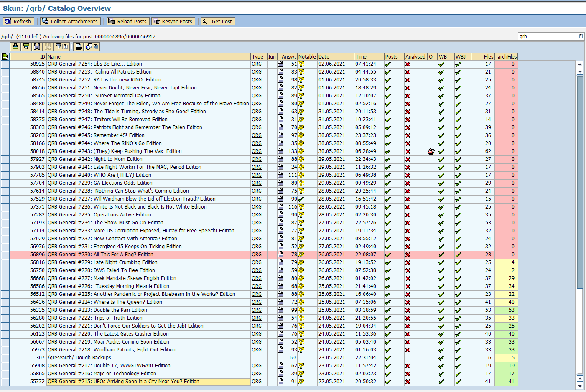Click the Get Post button
This screenshot has height=392, width=586.
tap(218, 21)
